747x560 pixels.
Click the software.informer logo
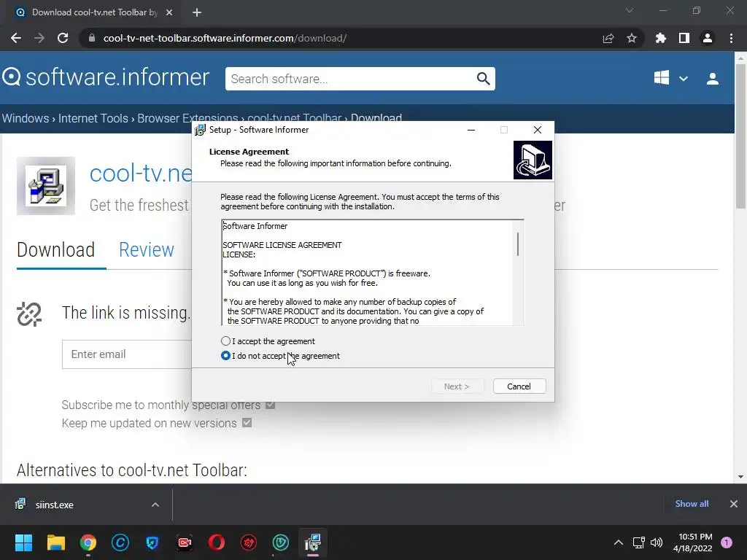106,77
